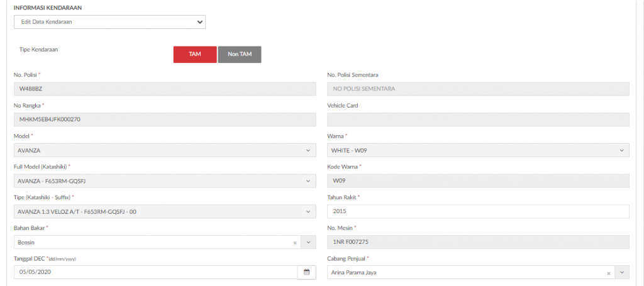
Task: Click the Bensin value in Bahan Bakar
Action: [x=26, y=243]
